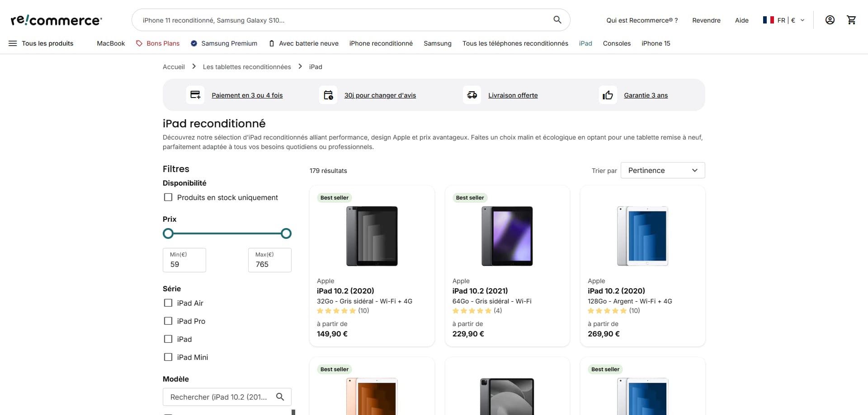The image size is (868, 415).
Task: Click the 229,90 € price text
Action: 468,334
